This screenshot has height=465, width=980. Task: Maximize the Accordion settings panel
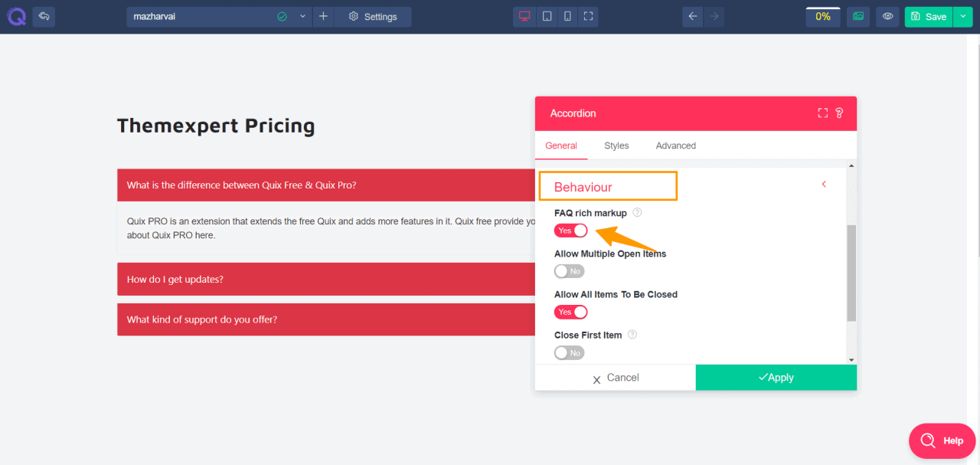[823, 113]
